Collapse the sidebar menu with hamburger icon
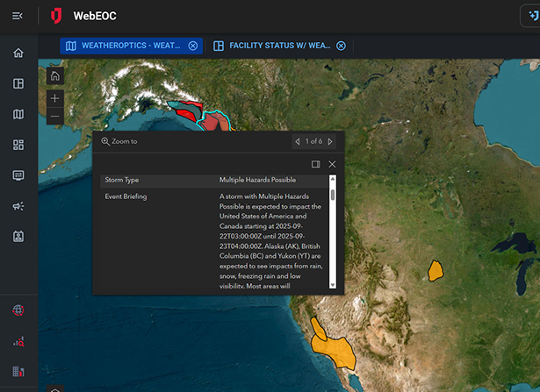This screenshot has height=392, width=540. tap(18, 16)
